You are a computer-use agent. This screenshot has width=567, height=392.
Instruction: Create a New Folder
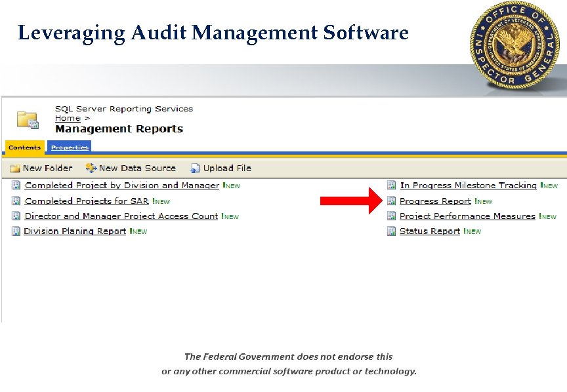click(47, 168)
